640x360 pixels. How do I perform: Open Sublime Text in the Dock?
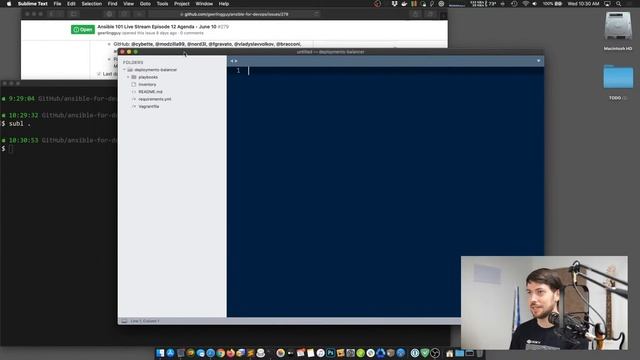coord(251,353)
